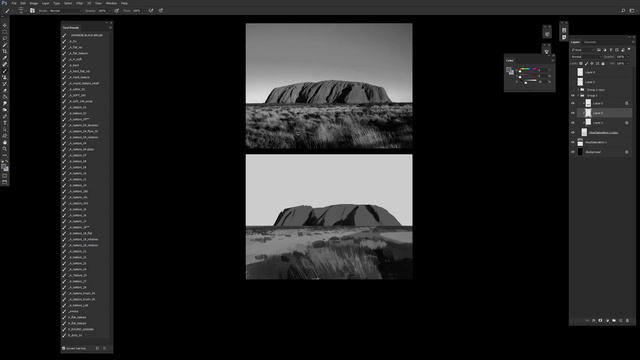Select the Crop tool

tap(5, 51)
